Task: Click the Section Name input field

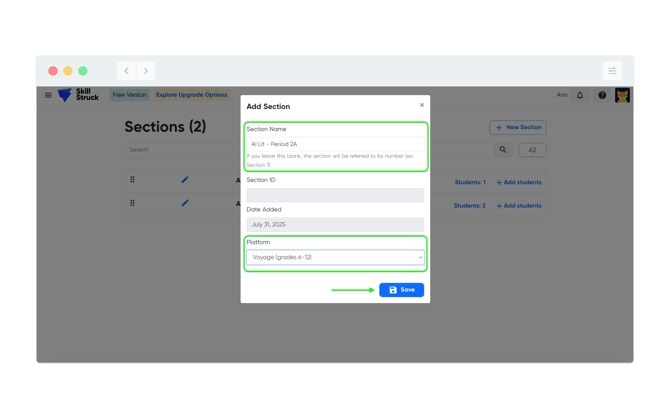Action: [x=335, y=144]
